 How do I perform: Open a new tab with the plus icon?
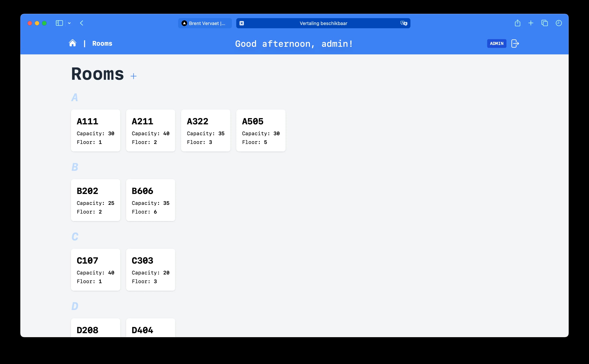pos(531,23)
